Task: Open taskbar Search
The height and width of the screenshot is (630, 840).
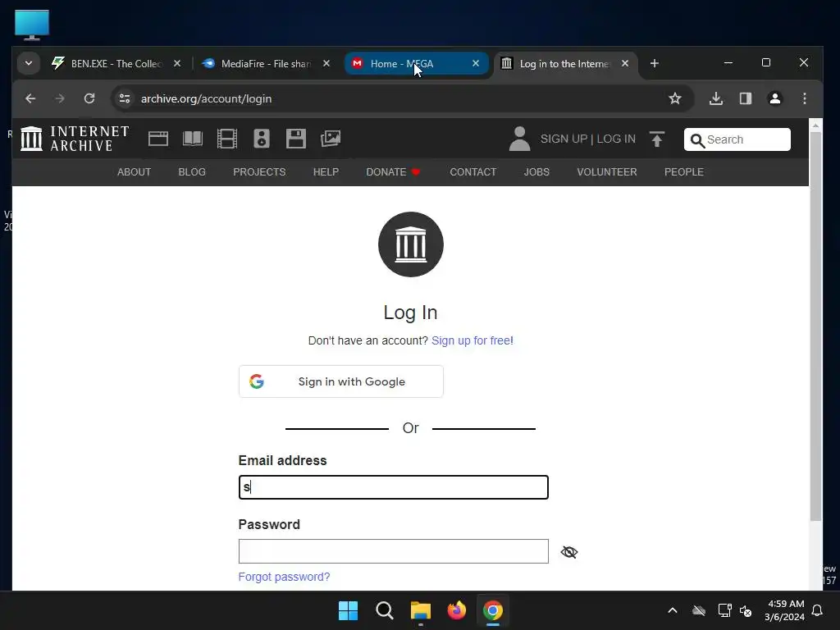Action: pyautogui.click(x=384, y=610)
